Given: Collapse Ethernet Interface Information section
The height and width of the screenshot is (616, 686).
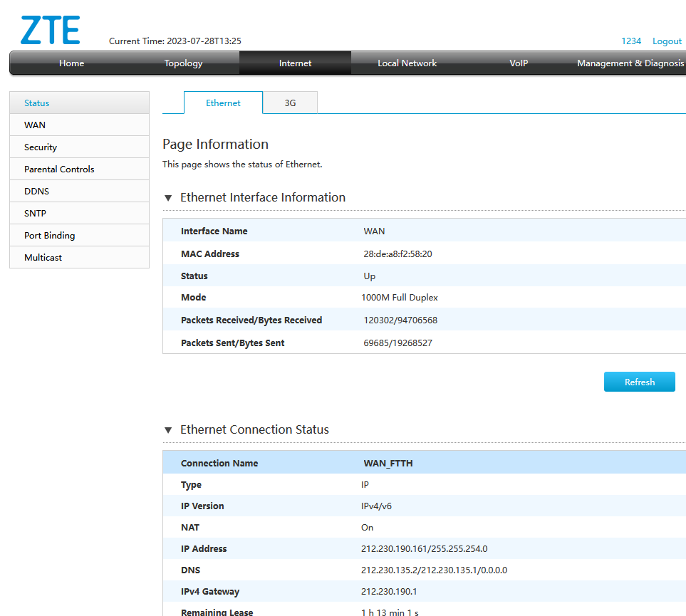Looking at the screenshot, I should (x=169, y=198).
